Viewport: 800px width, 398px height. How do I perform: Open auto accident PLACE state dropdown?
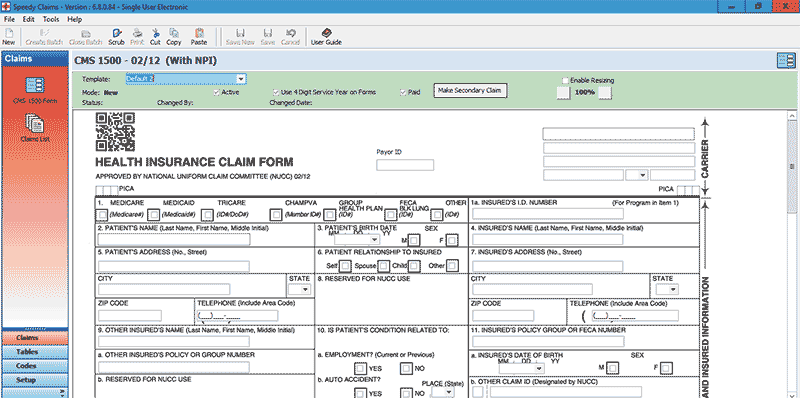click(x=449, y=392)
